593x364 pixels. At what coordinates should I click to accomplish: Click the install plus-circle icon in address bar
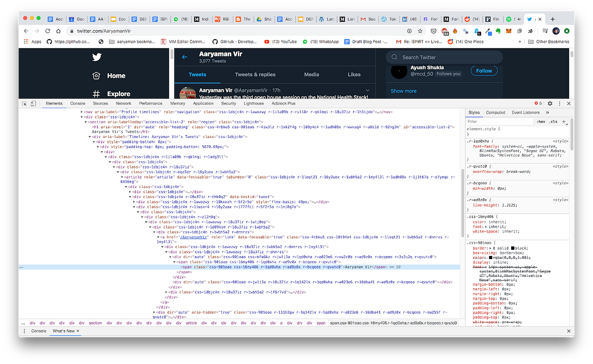(409, 31)
